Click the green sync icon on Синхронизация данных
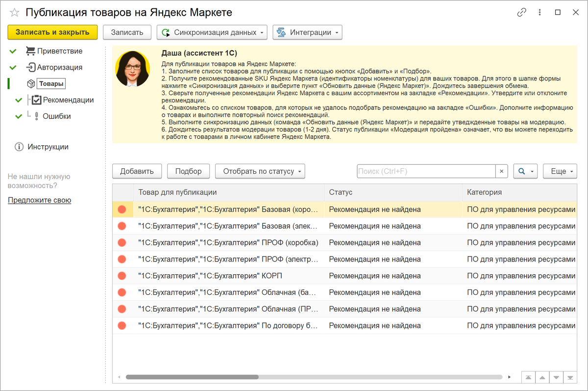This screenshot has width=588, height=391. pos(165,32)
